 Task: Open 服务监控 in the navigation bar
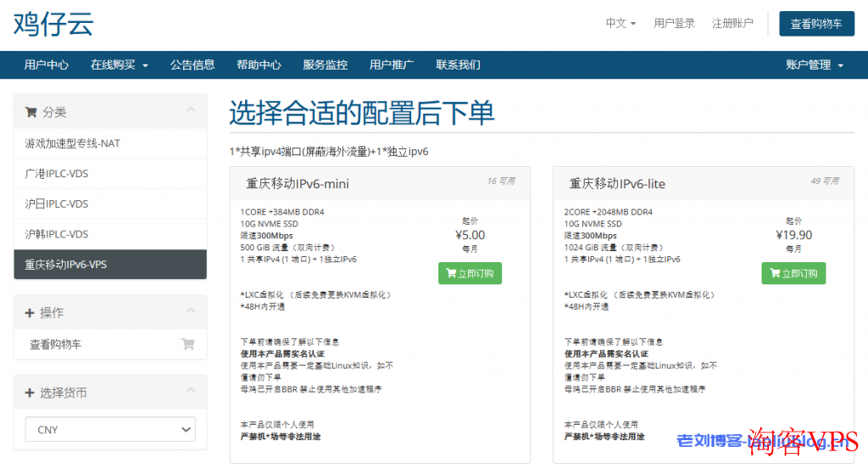pos(325,64)
